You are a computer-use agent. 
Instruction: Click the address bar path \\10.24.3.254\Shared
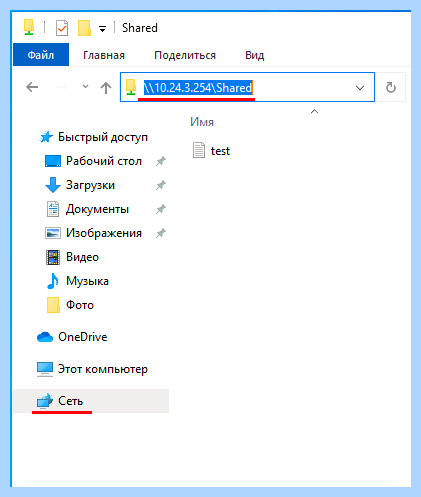198,88
